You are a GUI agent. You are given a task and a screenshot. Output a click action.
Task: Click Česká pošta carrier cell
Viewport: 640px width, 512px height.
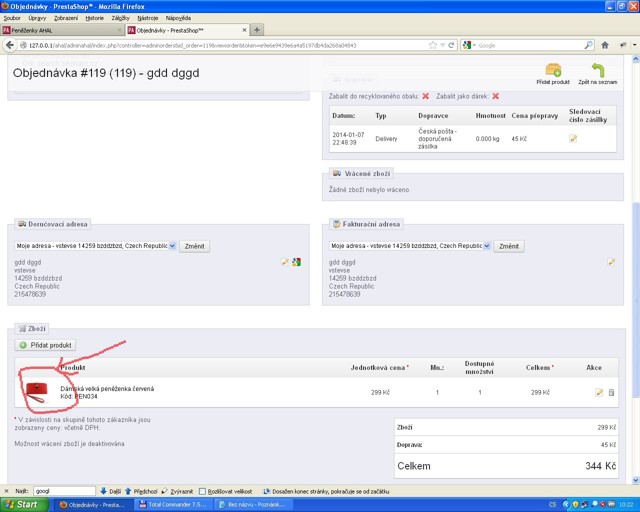[x=438, y=139]
